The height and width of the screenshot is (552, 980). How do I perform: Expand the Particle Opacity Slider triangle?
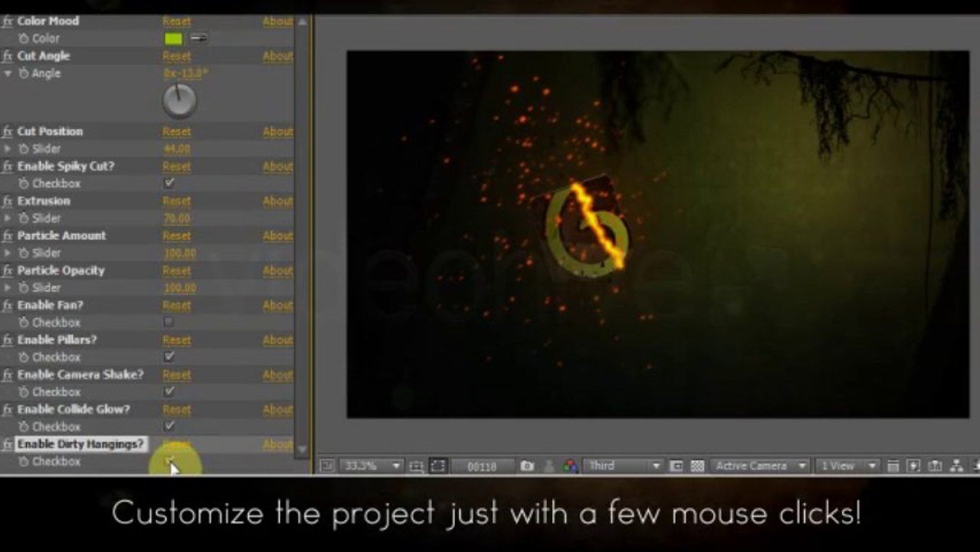click(8, 287)
